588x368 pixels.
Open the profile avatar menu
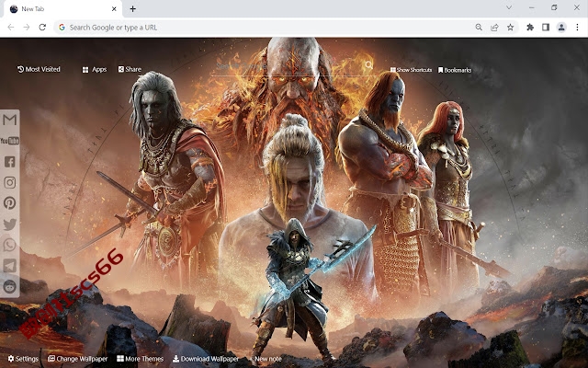(x=561, y=27)
